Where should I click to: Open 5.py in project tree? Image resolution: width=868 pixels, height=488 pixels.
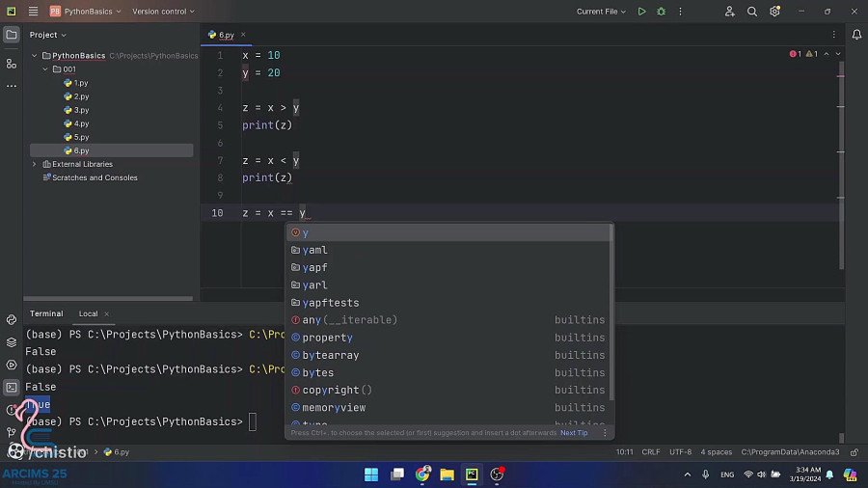click(x=81, y=137)
